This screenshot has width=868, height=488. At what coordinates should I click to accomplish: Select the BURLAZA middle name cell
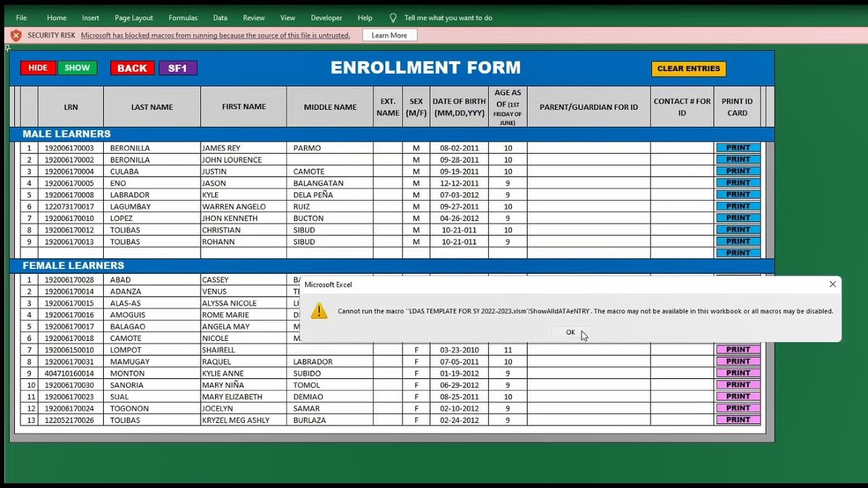point(330,420)
